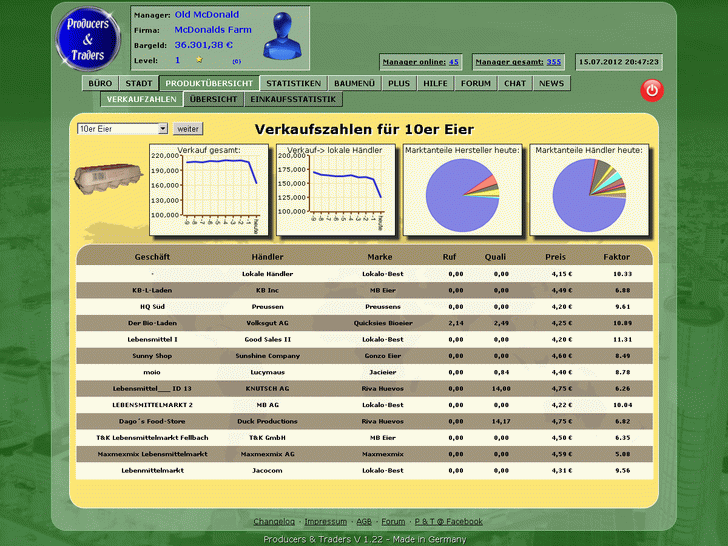Click the Manager online count link
This screenshot has width=728, height=546.
point(454,62)
